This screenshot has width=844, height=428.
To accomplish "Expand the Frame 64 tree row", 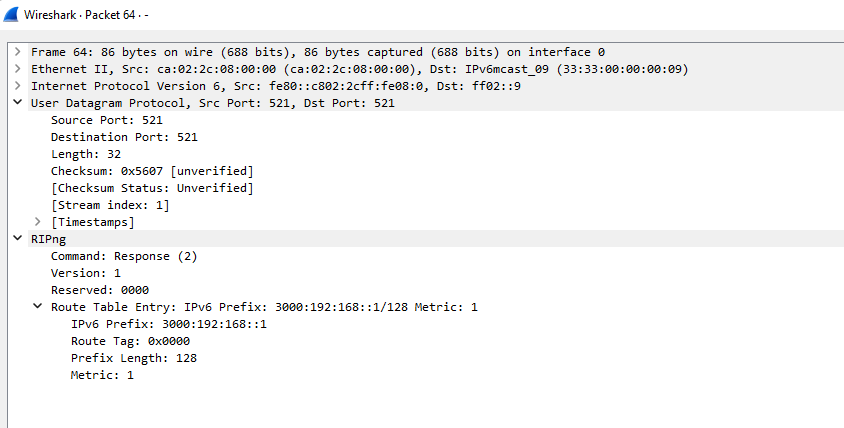I will (18, 52).
